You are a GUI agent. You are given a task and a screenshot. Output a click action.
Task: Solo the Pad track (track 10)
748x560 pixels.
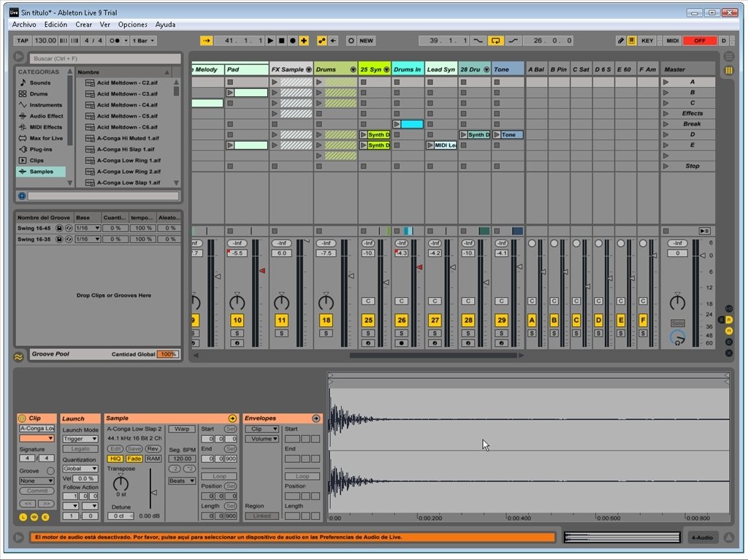click(237, 333)
